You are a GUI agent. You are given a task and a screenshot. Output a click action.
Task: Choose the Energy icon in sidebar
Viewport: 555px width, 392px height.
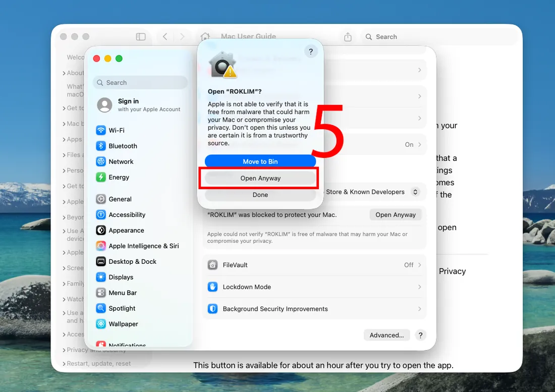tap(101, 177)
